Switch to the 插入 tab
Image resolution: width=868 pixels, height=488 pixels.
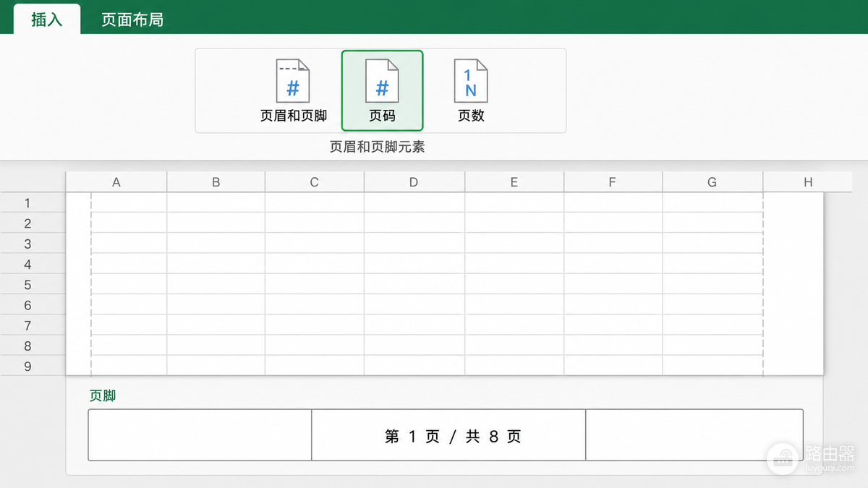[47, 20]
